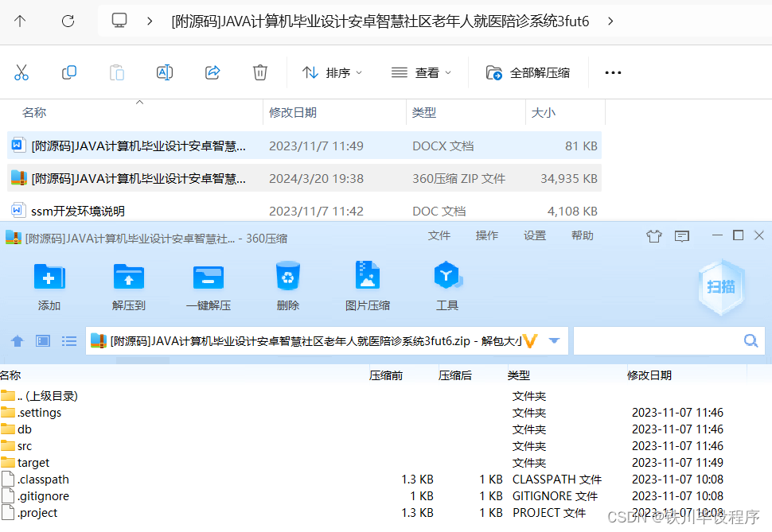Image resolution: width=772 pixels, height=532 pixels.
Task: Switch to list view in 360压缩
Action: [69, 340]
